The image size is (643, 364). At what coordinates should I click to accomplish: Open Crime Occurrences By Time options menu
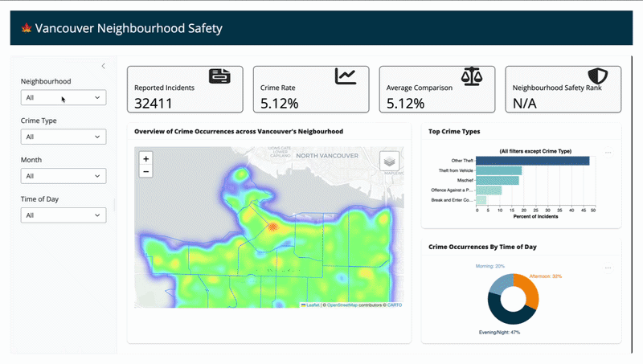[x=608, y=267]
